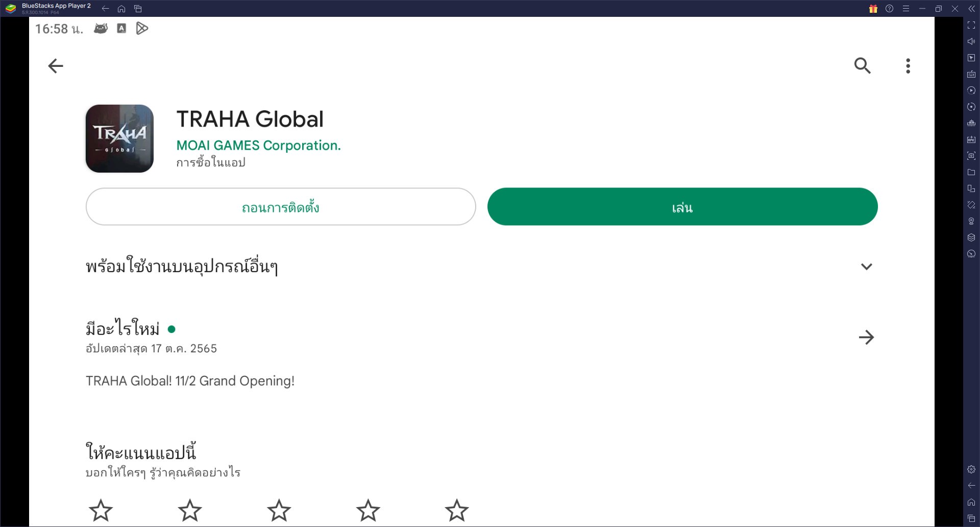Go to BlueStacks home via title bar
This screenshot has width=980, height=527.
pyautogui.click(x=121, y=9)
